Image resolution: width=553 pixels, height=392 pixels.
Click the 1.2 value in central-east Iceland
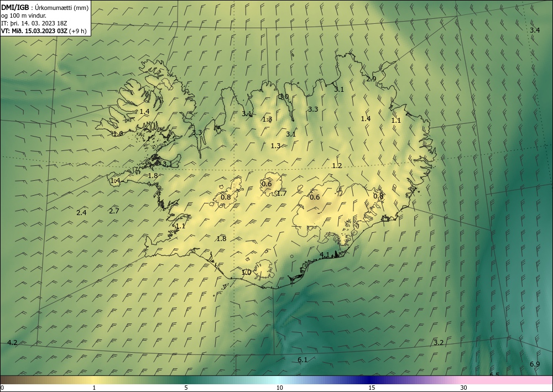[337, 166]
